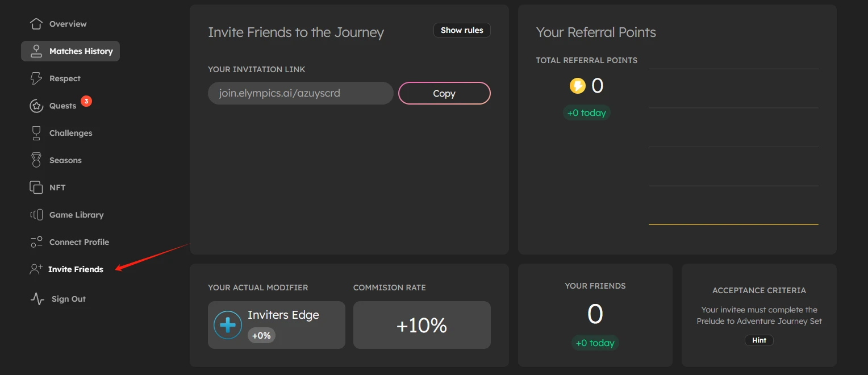Viewport: 868px width, 375px height.
Task: Click the NFT sidebar icon
Action: (36, 187)
